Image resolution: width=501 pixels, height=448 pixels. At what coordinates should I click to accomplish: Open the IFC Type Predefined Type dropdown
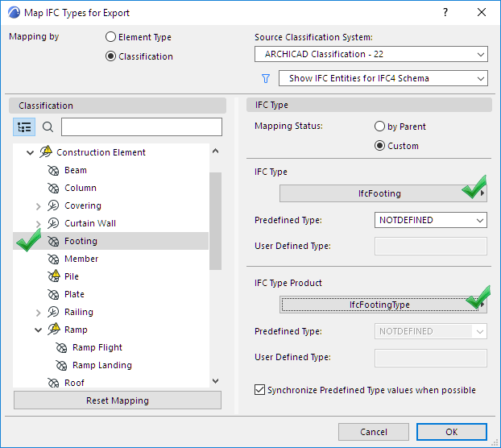pyautogui.click(x=431, y=220)
